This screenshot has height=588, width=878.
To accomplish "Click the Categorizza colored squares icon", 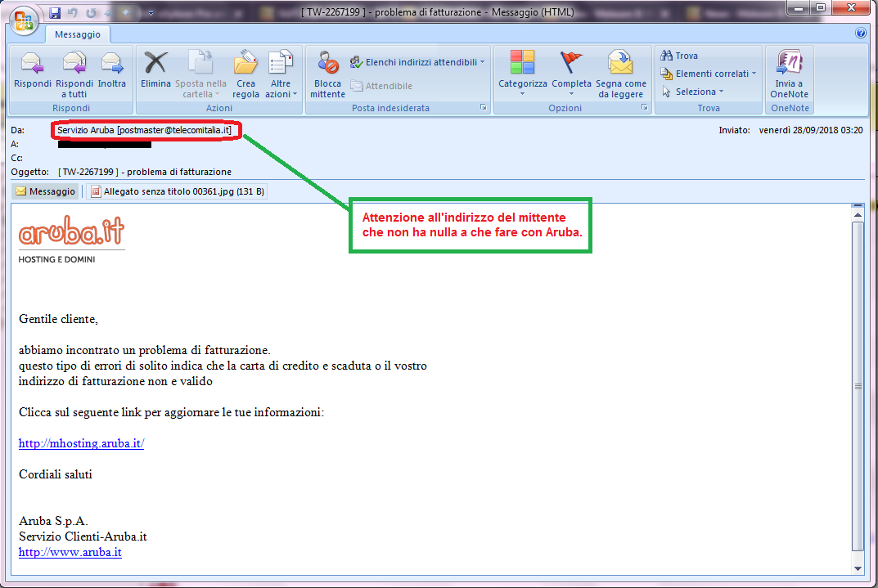I will tap(522, 61).
